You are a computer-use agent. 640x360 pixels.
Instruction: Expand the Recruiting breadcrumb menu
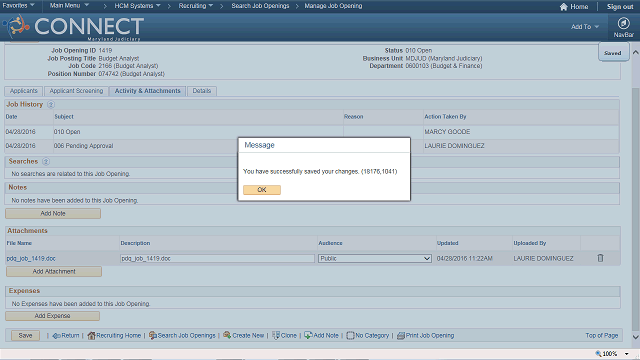[196, 6]
